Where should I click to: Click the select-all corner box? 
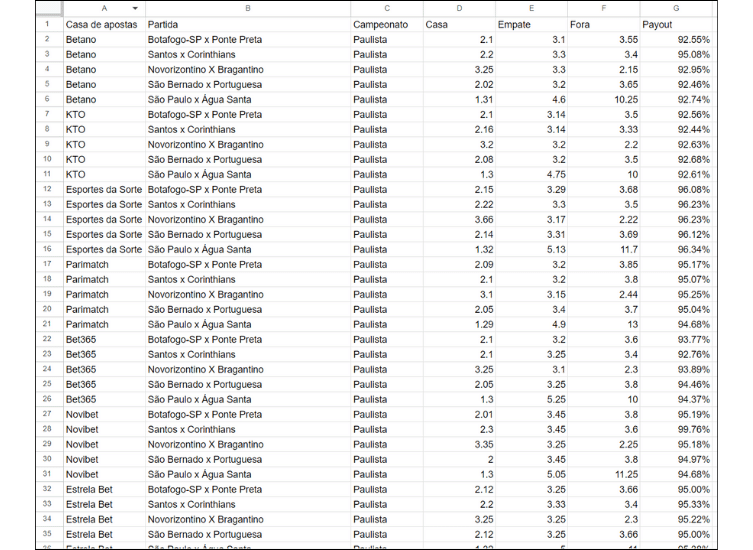click(47, 8)
